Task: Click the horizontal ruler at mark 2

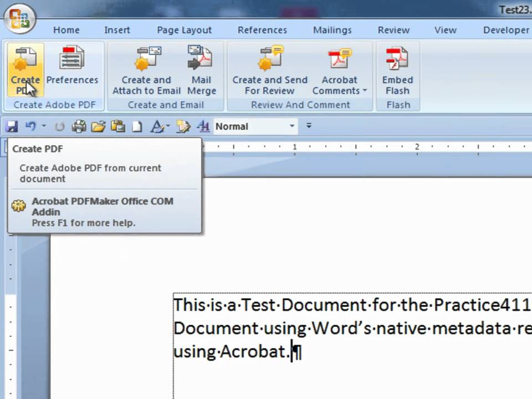Action: pos(417,147)
